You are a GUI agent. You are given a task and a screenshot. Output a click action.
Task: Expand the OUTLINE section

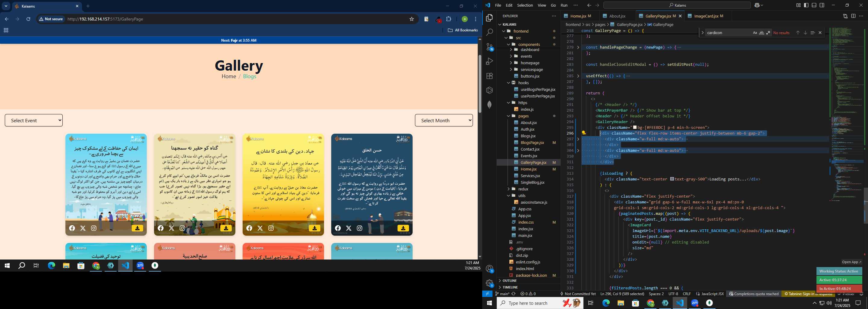[x=509, y=281]
